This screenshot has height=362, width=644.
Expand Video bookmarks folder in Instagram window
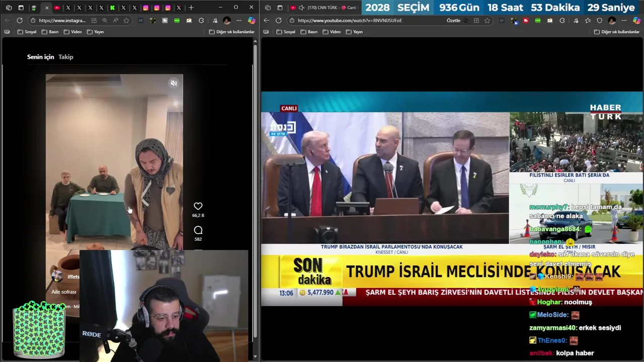click(x=72, y=32)
